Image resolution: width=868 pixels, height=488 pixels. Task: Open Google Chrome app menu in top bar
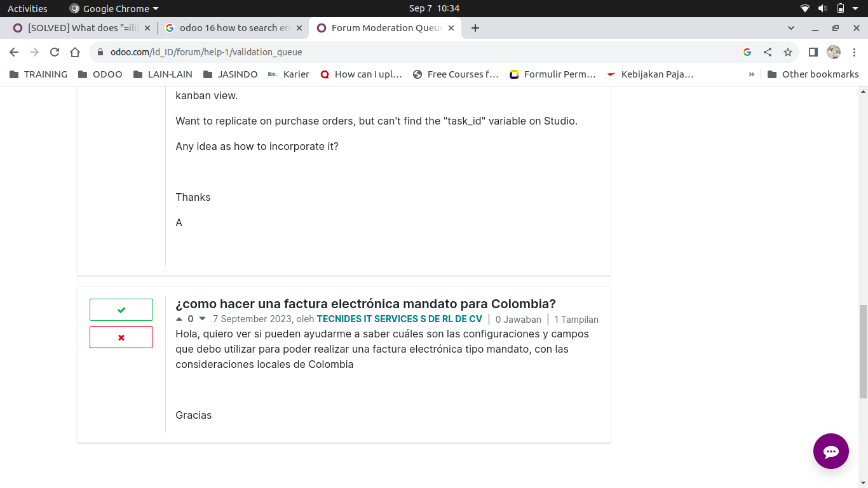114,8
